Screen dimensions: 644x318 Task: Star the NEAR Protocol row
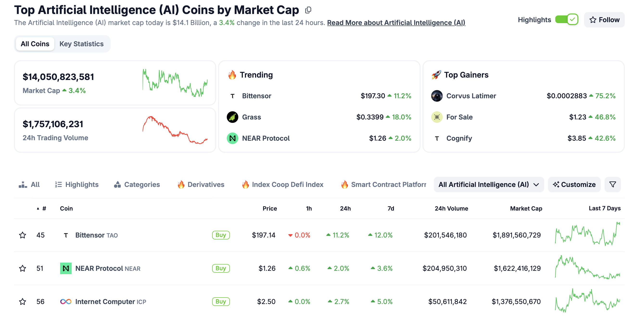coord(23,268)
